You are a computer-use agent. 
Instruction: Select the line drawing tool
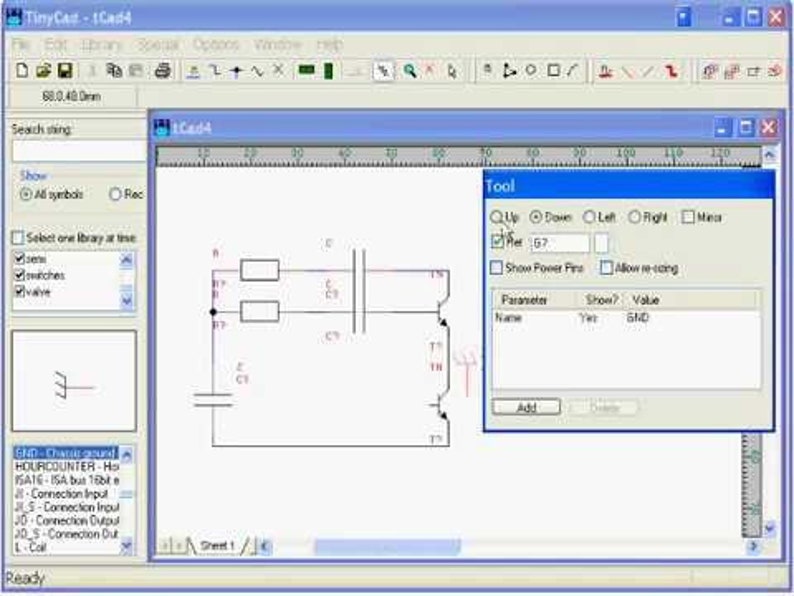(573, 70)
